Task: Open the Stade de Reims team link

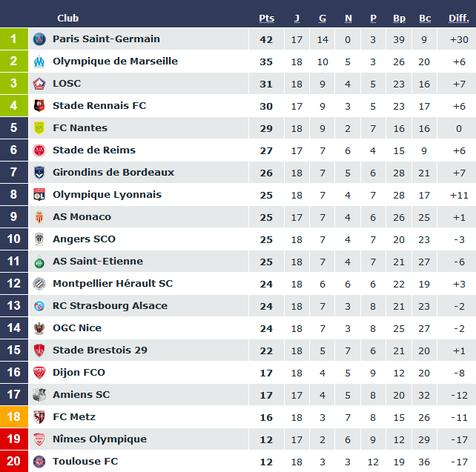Action: pos(93,150)
